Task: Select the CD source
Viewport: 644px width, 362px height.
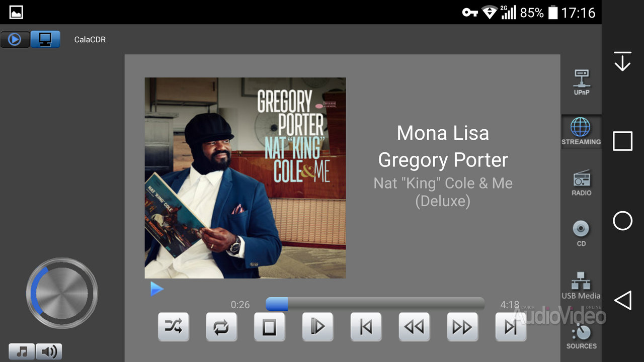Action: click(x=581, y=233)
